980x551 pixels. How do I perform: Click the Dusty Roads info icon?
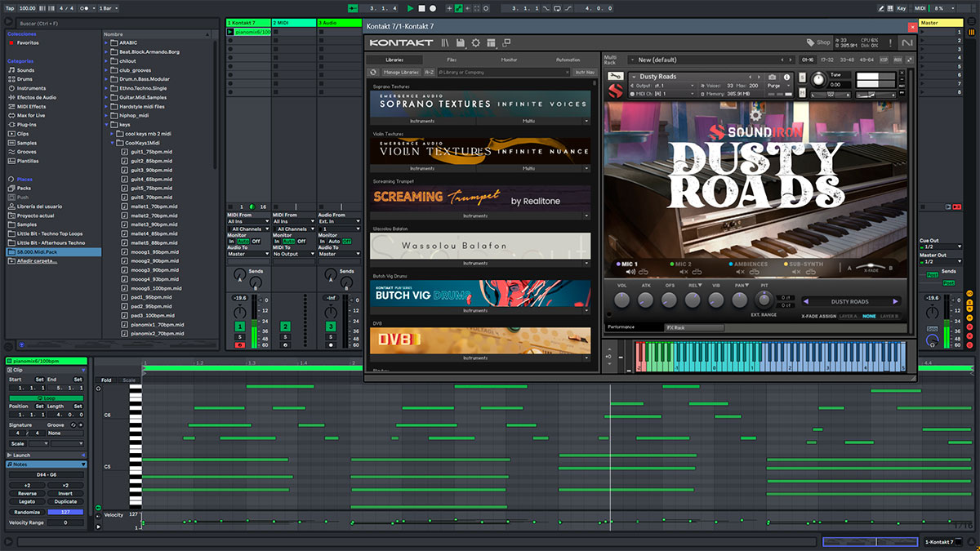click(x=786, y=77)
